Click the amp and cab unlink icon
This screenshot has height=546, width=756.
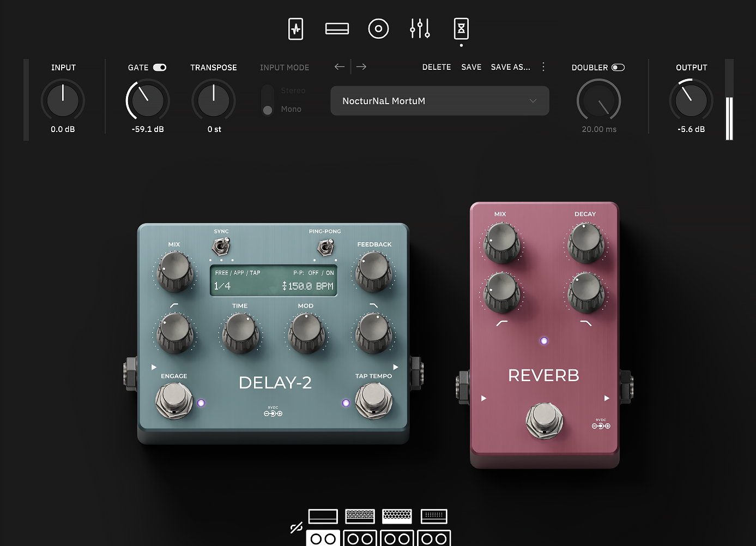tap(297, 527)
